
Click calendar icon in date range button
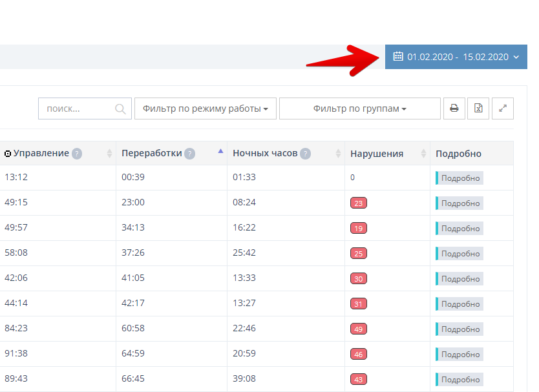tap(398, 57)
